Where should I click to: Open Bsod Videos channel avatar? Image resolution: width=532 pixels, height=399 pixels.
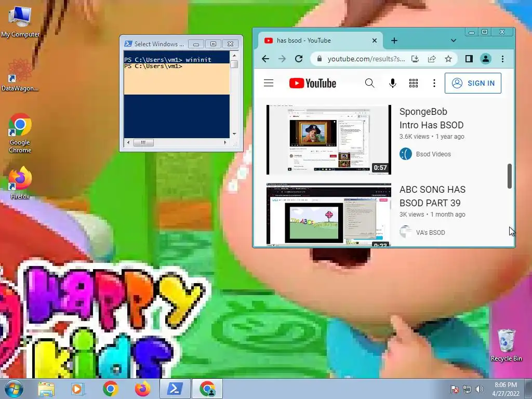tap(405, 154)
